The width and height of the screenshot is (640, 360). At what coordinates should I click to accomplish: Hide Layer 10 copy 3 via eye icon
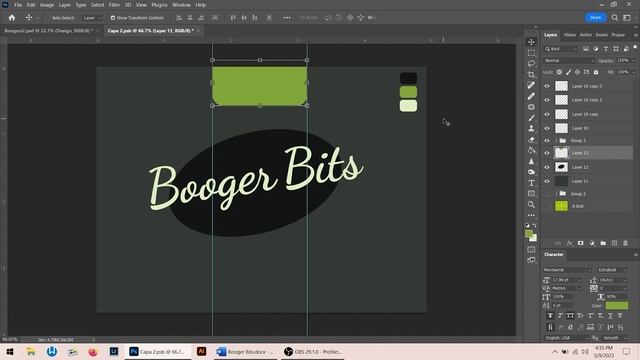[547, 86]
